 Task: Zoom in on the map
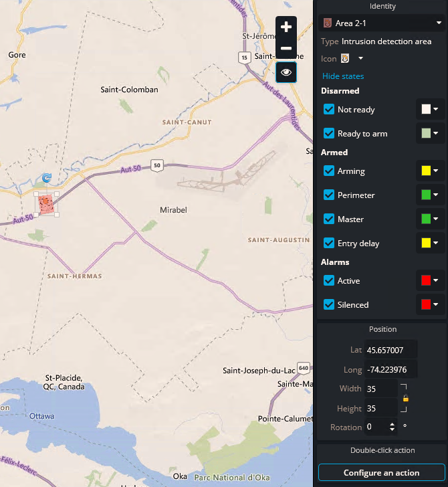pos(286,27)
